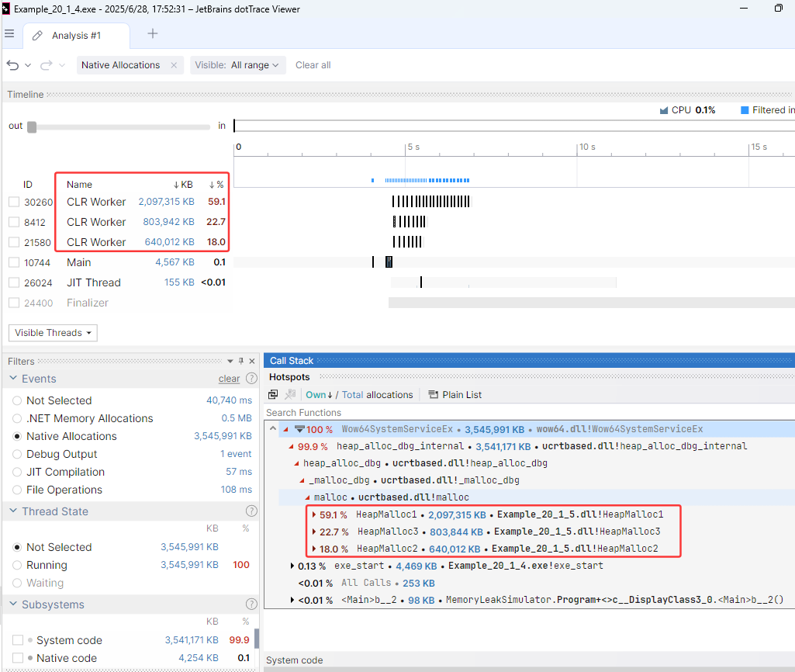
Task: Open help for Events section
Action: [251, 379]
